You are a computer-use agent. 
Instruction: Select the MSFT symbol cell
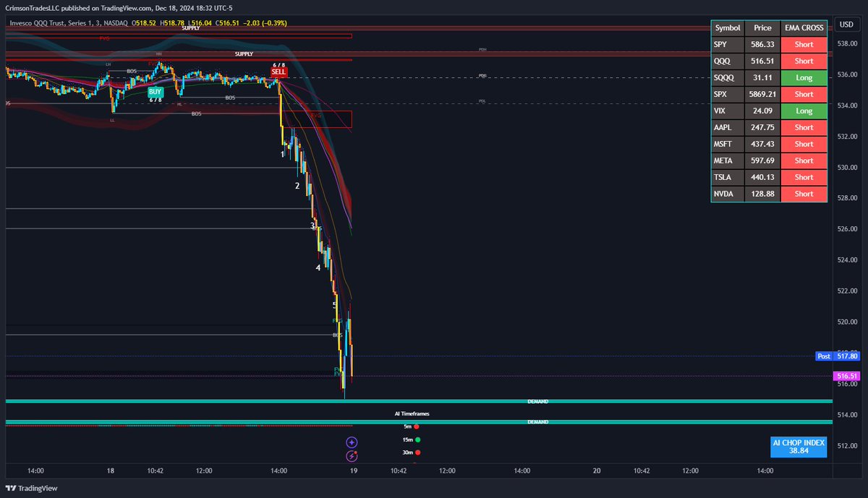click(x=728, y=144)
